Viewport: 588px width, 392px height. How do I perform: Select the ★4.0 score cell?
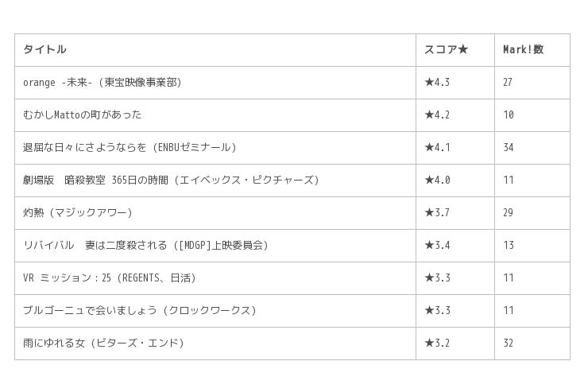click(437, 180)
